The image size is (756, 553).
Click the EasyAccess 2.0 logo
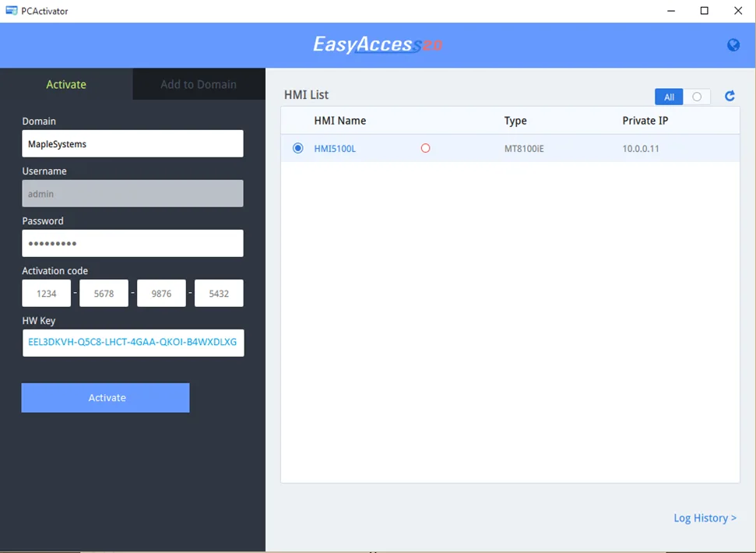(378, 44)
